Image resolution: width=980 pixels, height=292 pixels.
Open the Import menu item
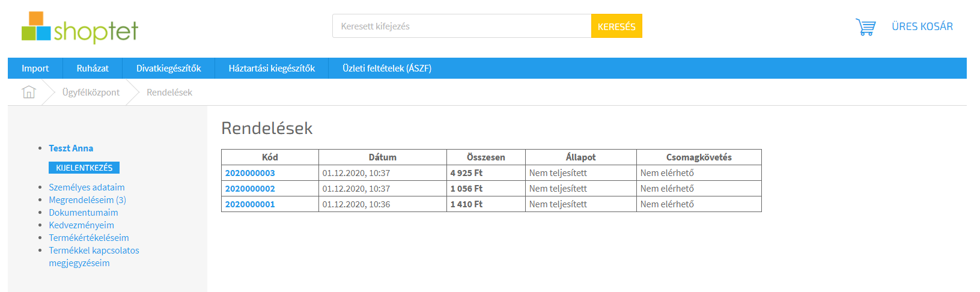click(x=35, y=68)
